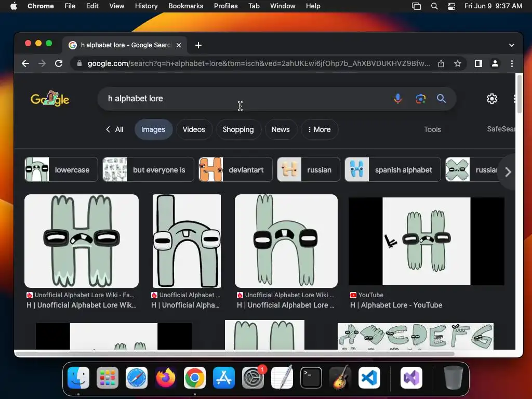View site information lock icon
The image size is (532, 399).
79,63
